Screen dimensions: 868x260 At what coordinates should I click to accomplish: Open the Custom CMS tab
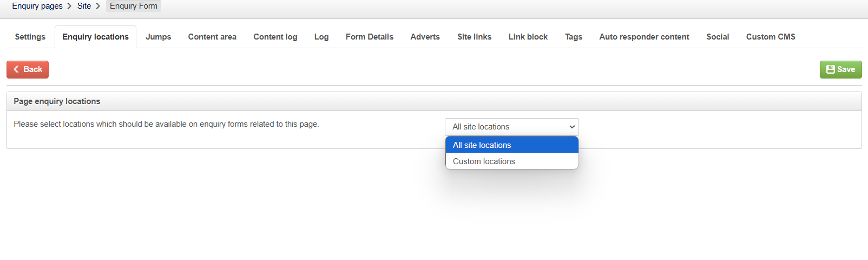point(771,37)
